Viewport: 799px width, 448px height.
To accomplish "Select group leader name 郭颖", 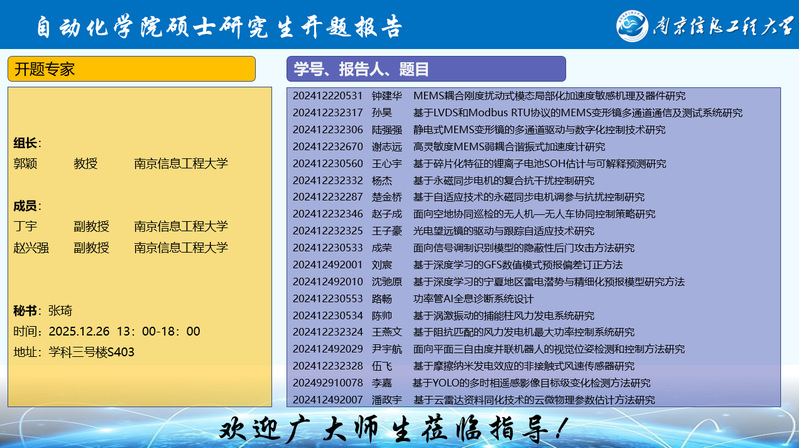I will pos(25,163).
